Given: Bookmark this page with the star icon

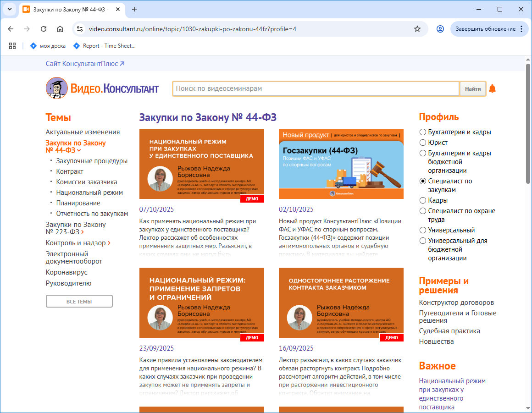Looking at the screenshot, I should tap(417, 29).
